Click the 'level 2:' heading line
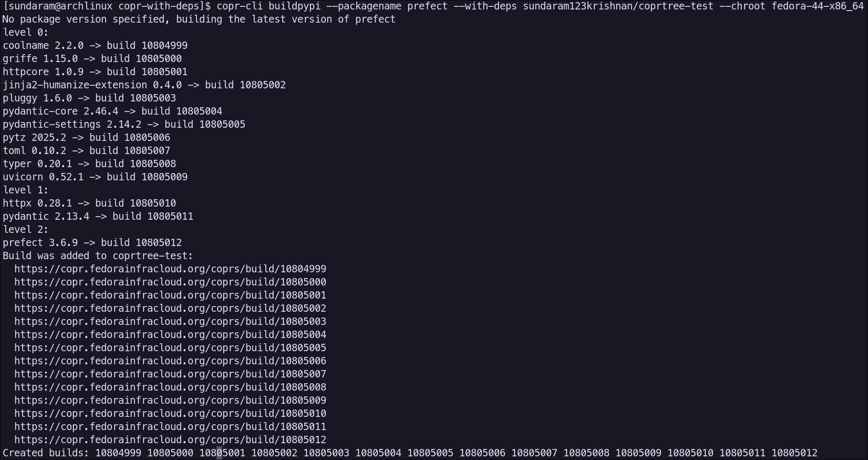Screen dimensions: 868x460 (26, 229)
